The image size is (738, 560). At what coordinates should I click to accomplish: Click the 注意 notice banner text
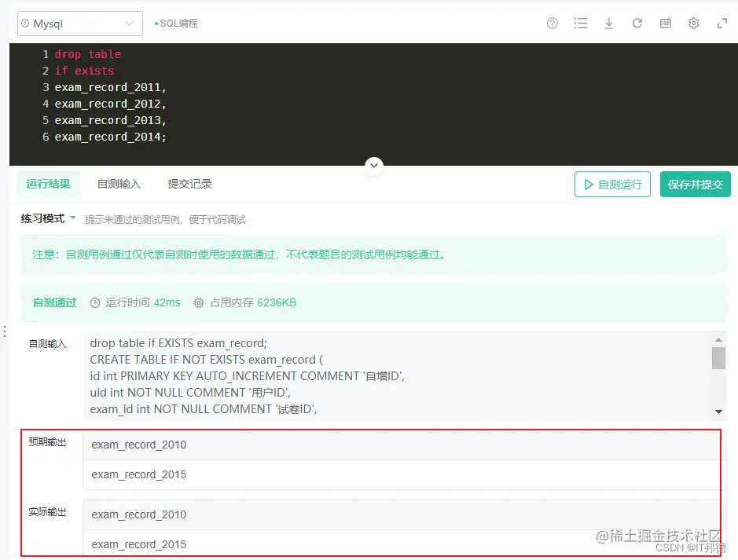tap(240, 254)
